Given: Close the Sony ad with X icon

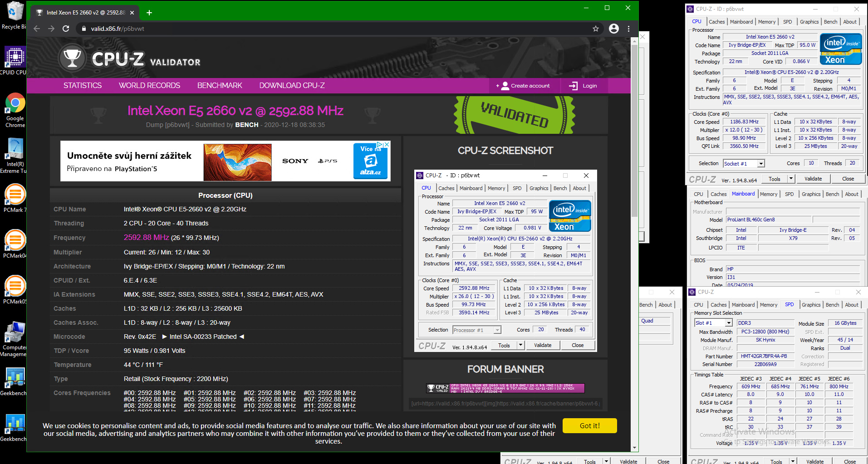Looking at the screenshot, I should (x=387, y=144).
